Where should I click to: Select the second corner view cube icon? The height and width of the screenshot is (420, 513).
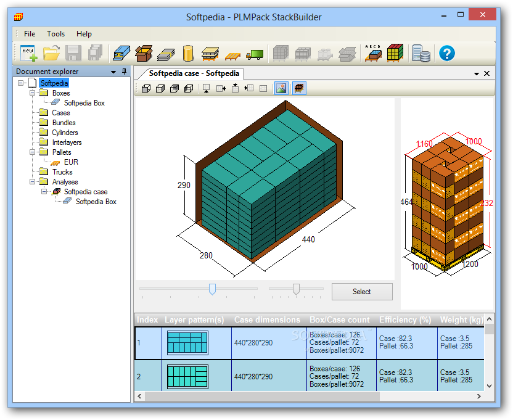(160, 88)
